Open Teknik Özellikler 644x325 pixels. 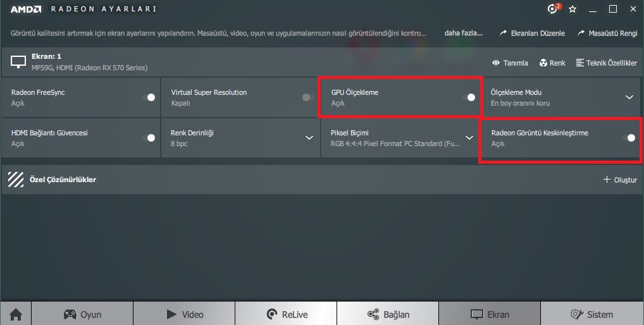point(607,63)
